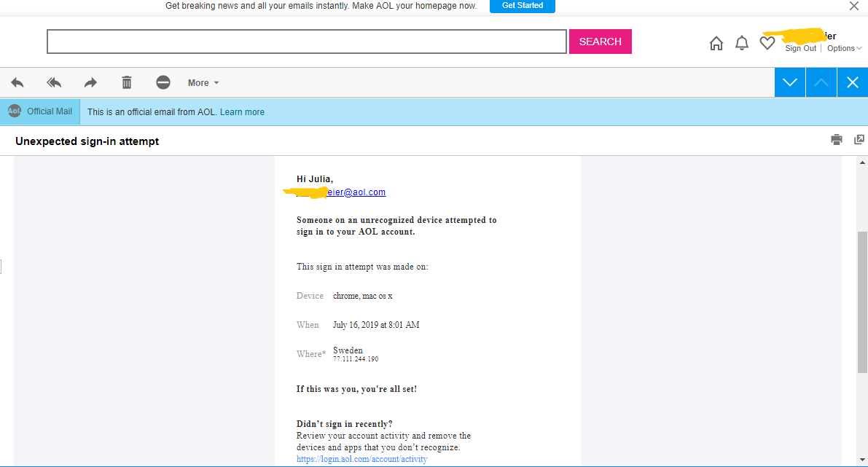Open the Home icon in header

(x=716, y=43)
